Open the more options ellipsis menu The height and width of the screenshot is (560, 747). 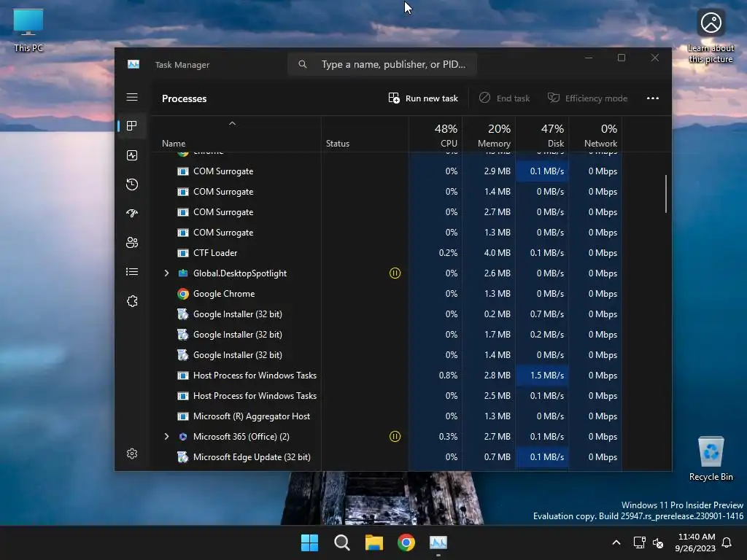(653, 98)
